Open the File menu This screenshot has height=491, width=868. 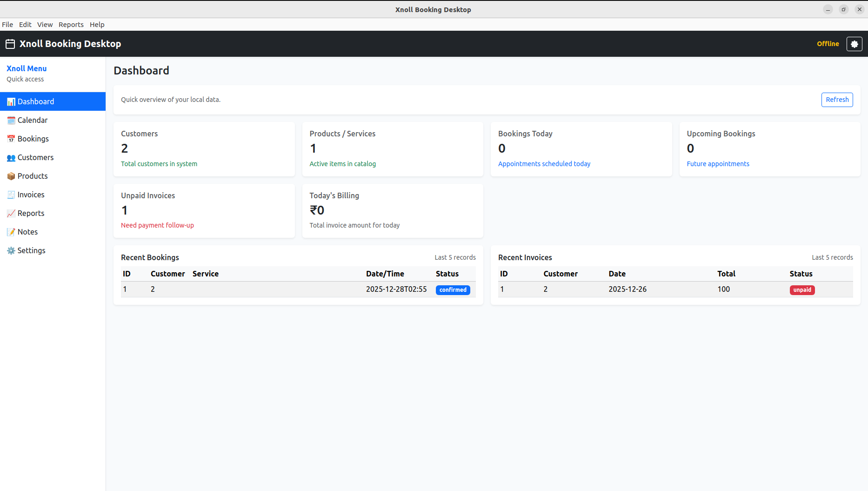pos(7,25)
